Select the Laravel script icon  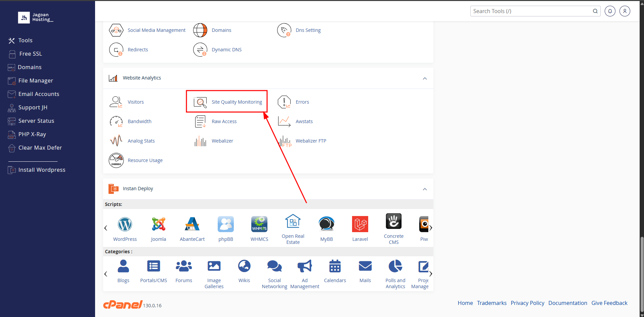pos(360,224)
